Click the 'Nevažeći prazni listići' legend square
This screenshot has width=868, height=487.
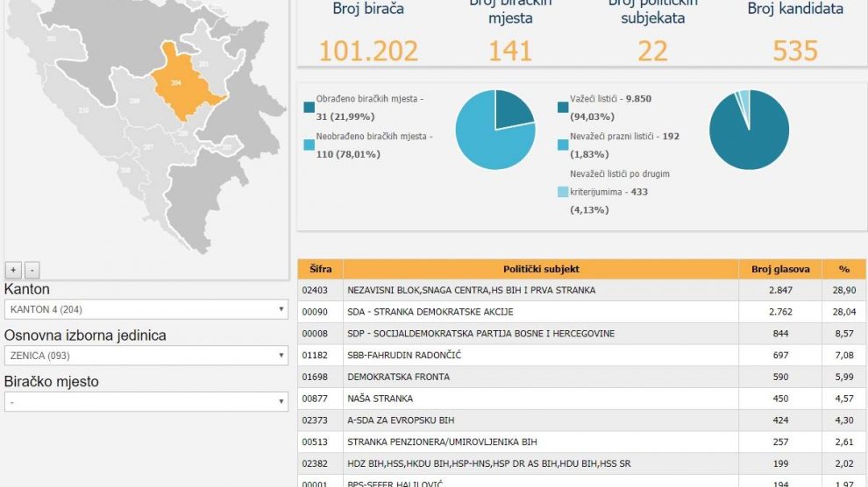(562, 145)
